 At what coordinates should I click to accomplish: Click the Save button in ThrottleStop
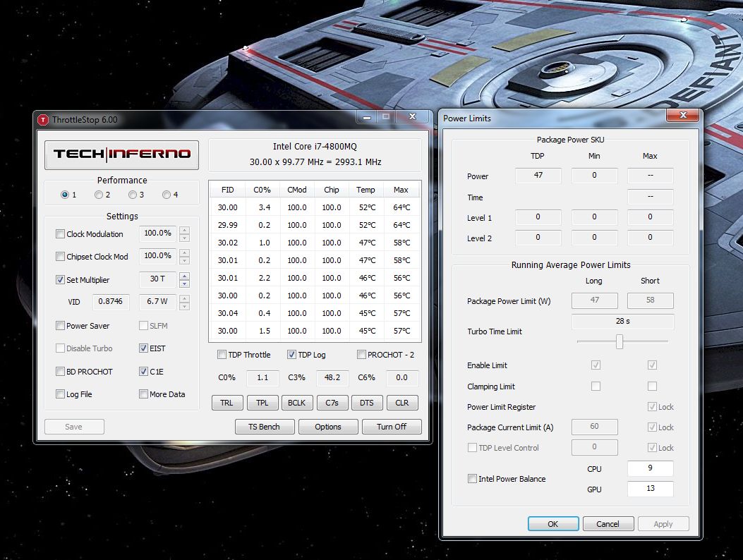[74, 427]
